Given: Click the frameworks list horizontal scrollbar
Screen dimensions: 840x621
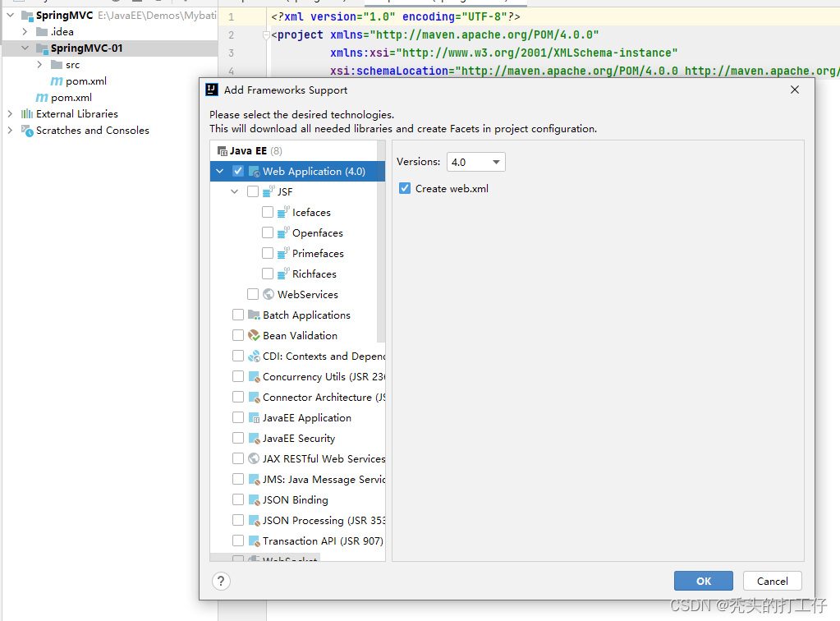Looking at the screenshot, I should coord(265,558).
